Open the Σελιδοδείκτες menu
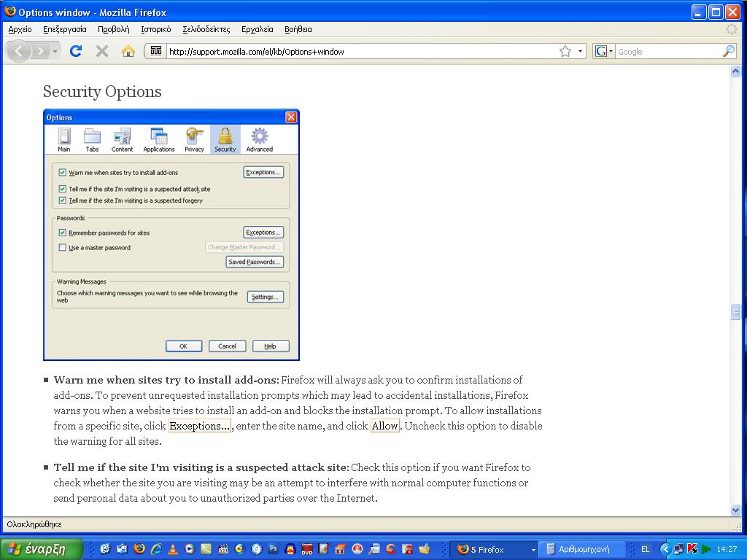This screenshot has width=747, height=560. click(206, 29)
